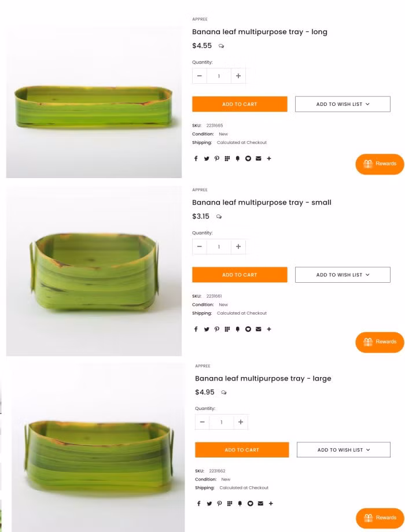Increase quantity of the large tray

point(240,422)
